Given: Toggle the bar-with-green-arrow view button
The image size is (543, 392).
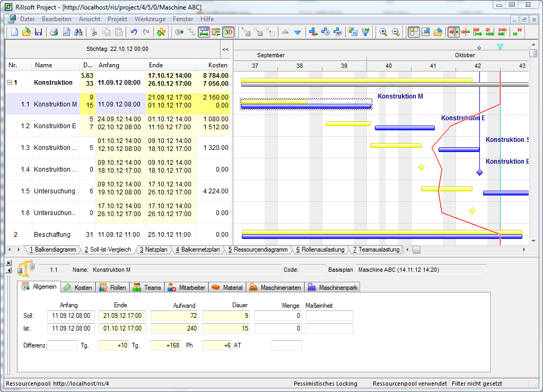Looking at the screenshot, I should [204, 32].
